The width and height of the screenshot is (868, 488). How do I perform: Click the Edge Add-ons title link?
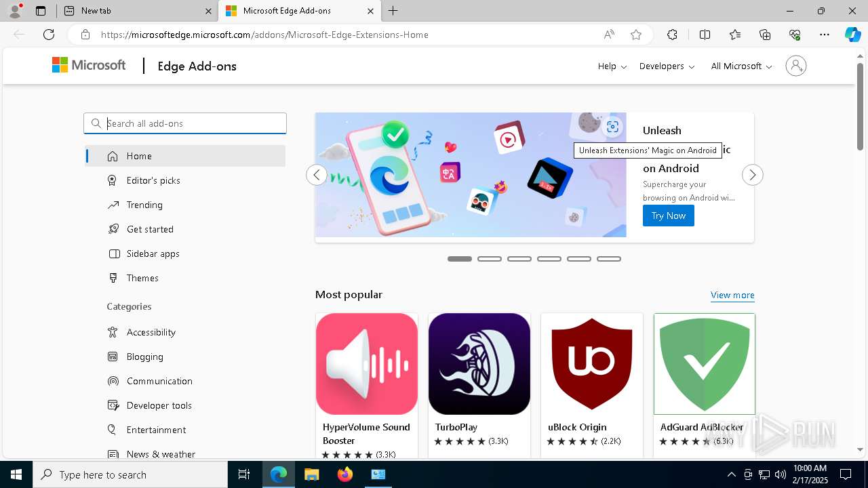(x=197, y=66)
